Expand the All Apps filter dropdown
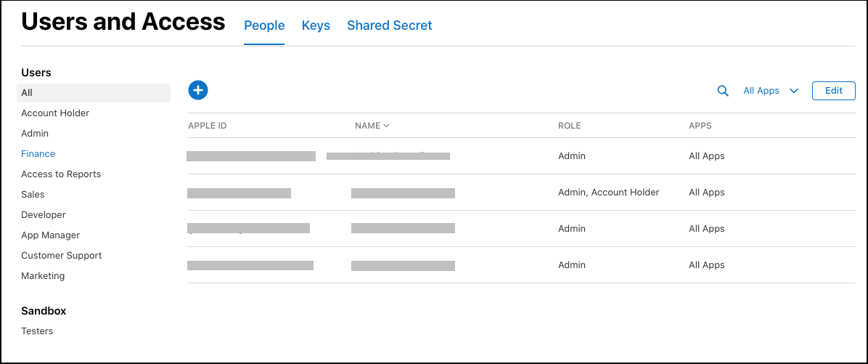868x364 pixels. [770, 91]
